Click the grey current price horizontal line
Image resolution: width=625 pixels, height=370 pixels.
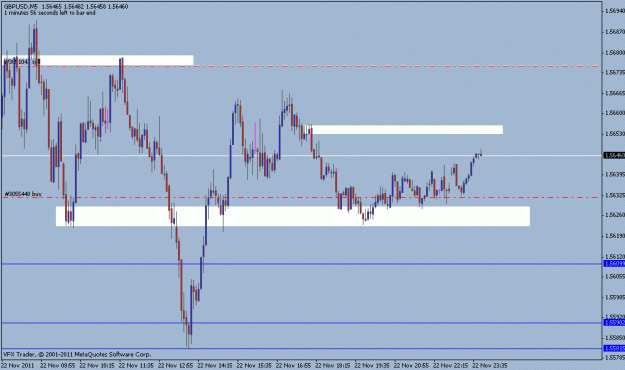[303, 155]
